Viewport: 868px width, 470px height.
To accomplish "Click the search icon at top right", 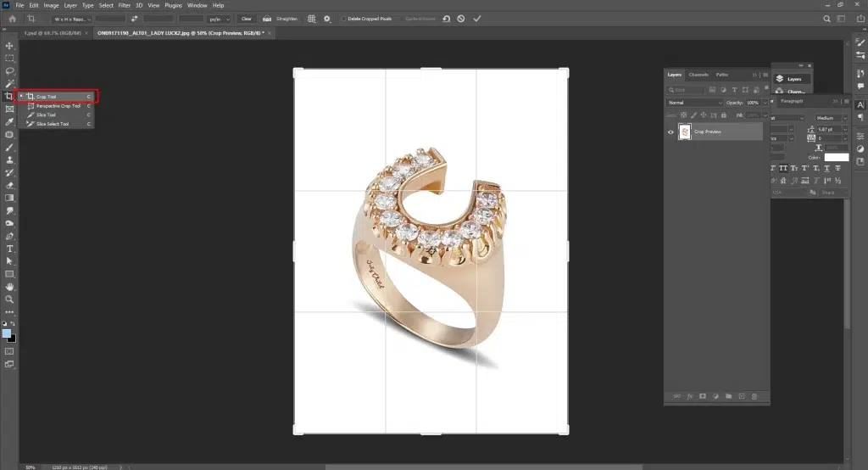I will coord(826,19).
